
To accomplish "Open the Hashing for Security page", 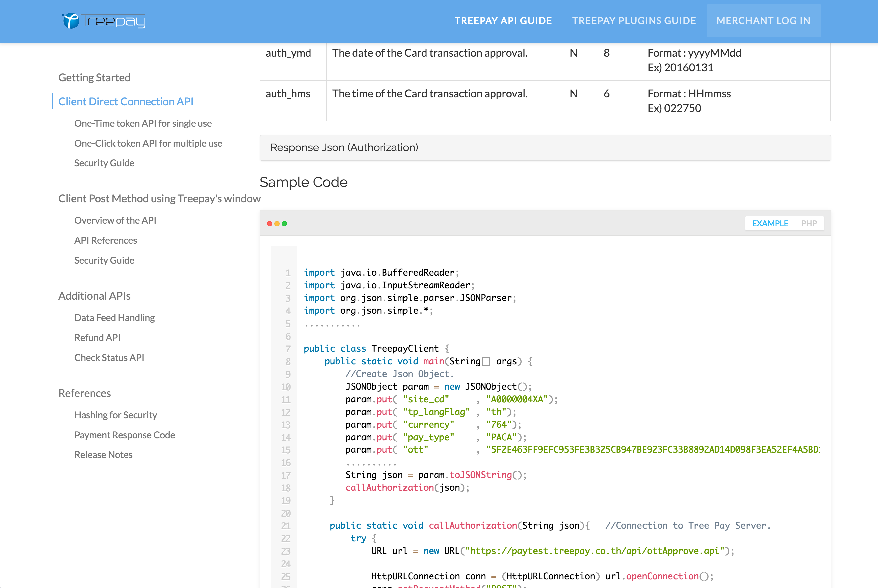I will pos(116,415).
